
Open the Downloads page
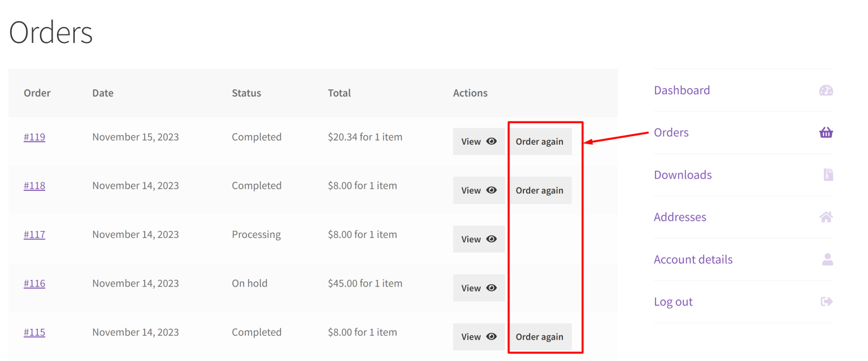point(683,175)
